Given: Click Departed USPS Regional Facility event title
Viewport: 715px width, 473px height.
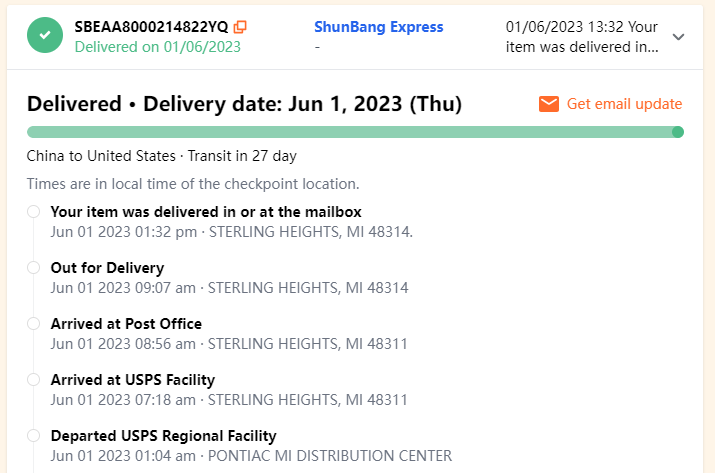Looking at the screenshot, I should point(163,436).
